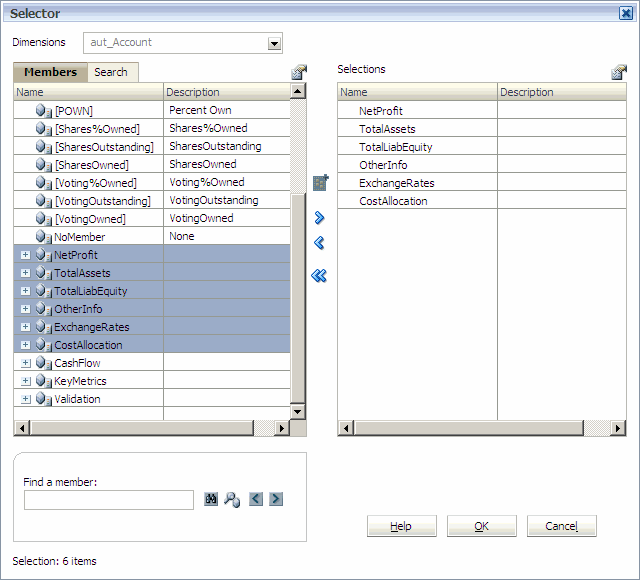Click the members list scroll up arrow

[298, 91]
